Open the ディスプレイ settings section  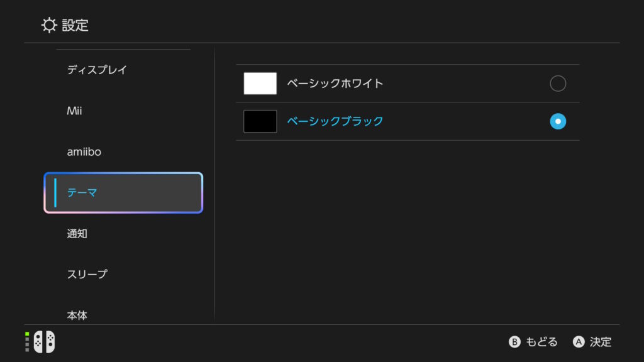click(x=97, y=70)
